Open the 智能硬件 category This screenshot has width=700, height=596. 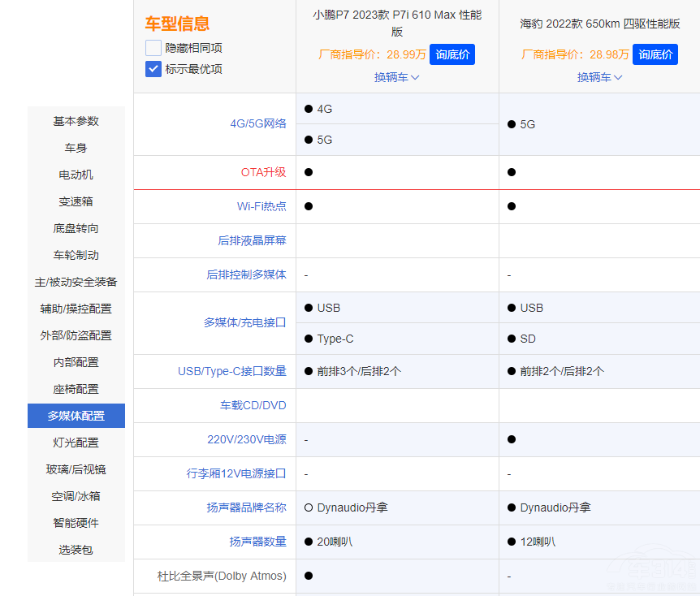coord(76,523)
